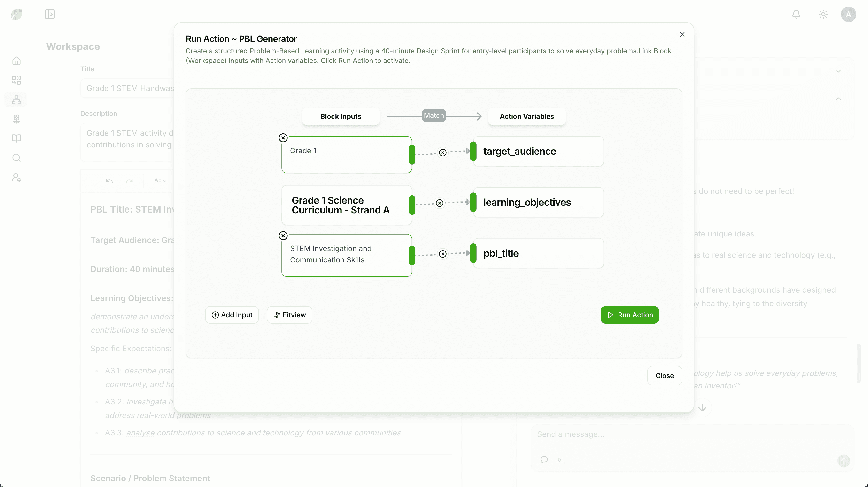
Task: Toggle the sidebar panel icon
Action: 50,14
